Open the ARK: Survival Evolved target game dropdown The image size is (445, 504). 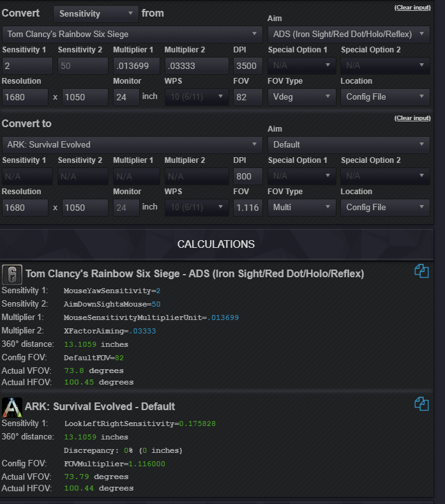click(x=132, y=144)
